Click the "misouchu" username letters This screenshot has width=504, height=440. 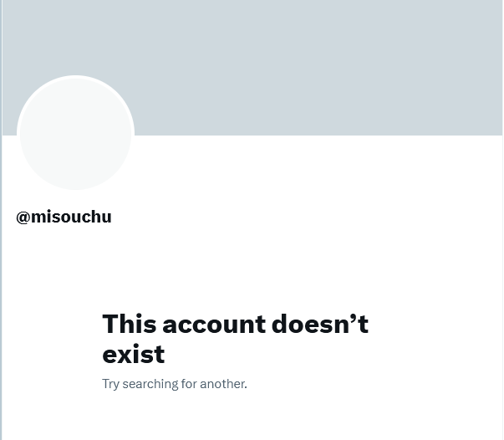[x=71, y=217]
